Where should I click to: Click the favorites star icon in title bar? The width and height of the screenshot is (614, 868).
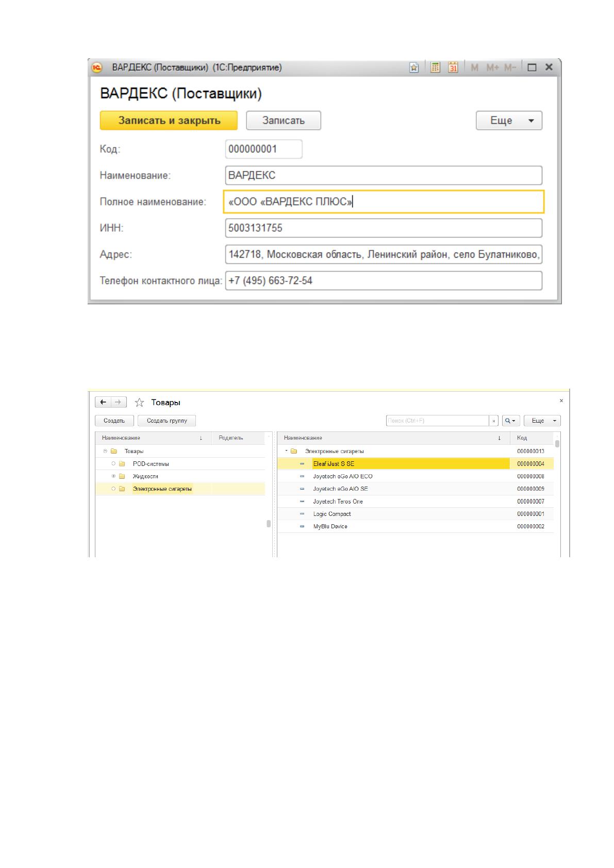point(414,68)
